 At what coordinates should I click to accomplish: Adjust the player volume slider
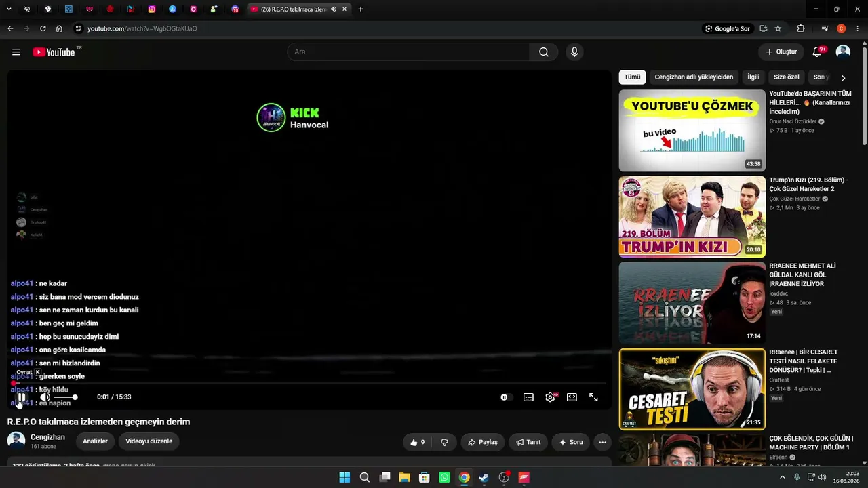(66, 397)
